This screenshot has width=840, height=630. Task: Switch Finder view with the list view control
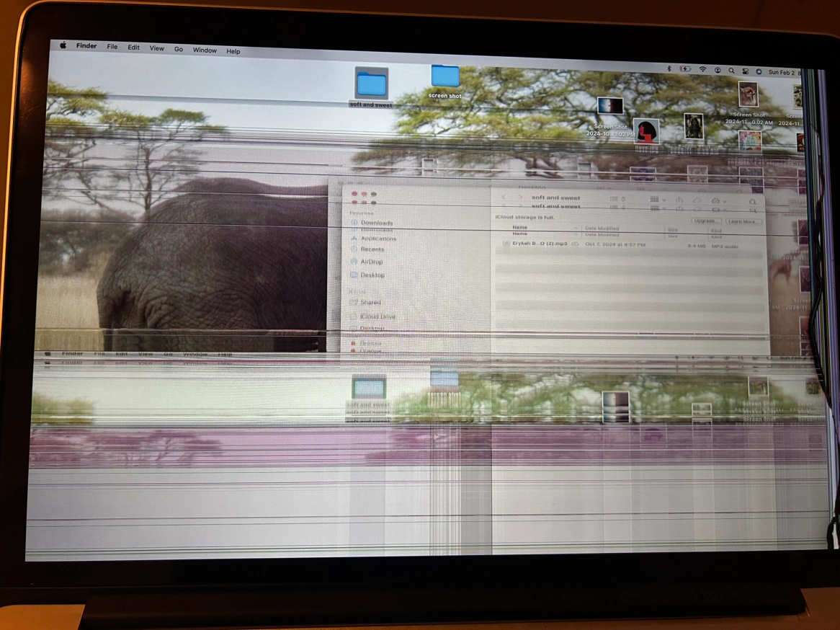pos(617,199)
